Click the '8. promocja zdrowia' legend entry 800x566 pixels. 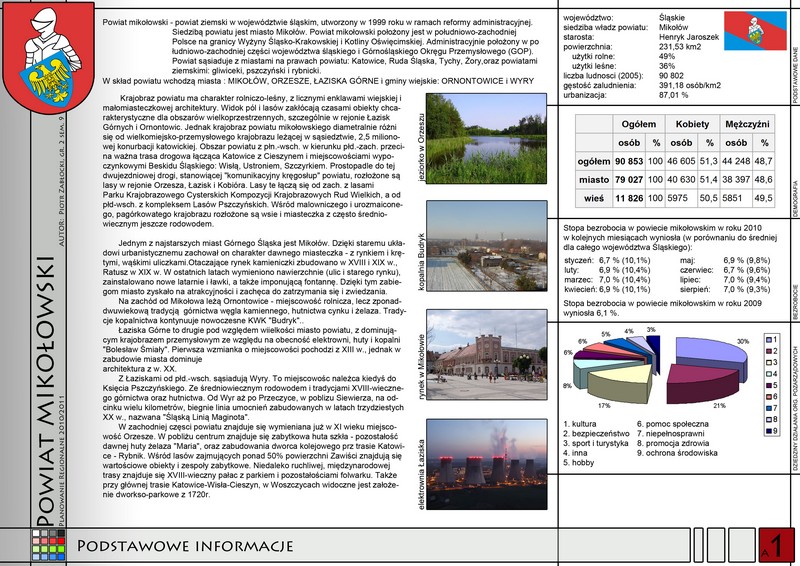[673, 444]
